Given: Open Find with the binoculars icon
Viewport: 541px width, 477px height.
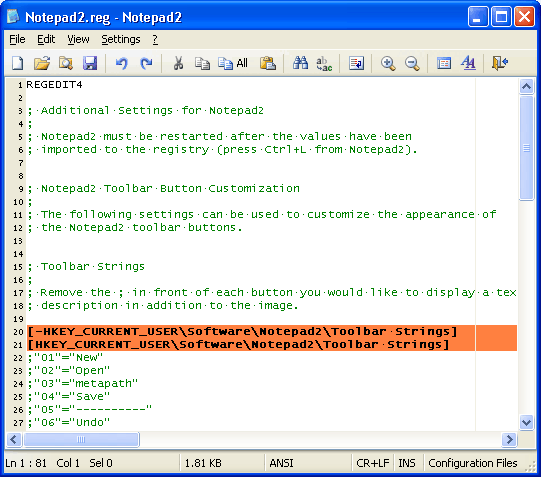Looking at the screenshot, I should pos(300,63).
